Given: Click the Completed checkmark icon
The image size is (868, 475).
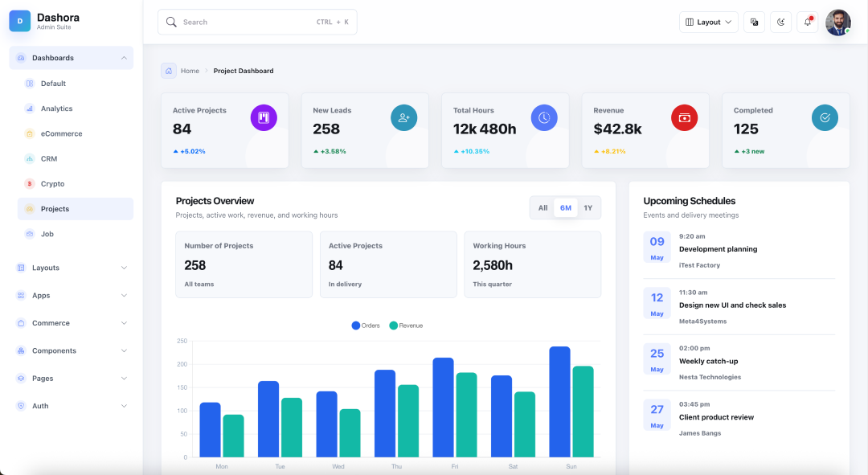Looking at the screenshot, I should pyautogui.click(x=825, y=117).
